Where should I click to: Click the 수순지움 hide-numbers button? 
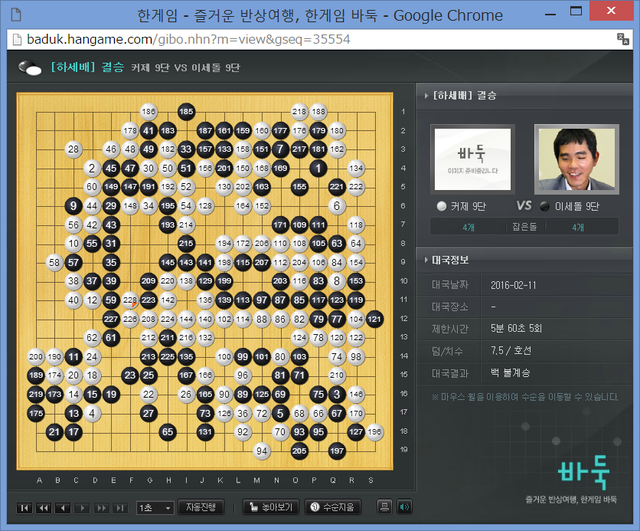click(333, 507)
